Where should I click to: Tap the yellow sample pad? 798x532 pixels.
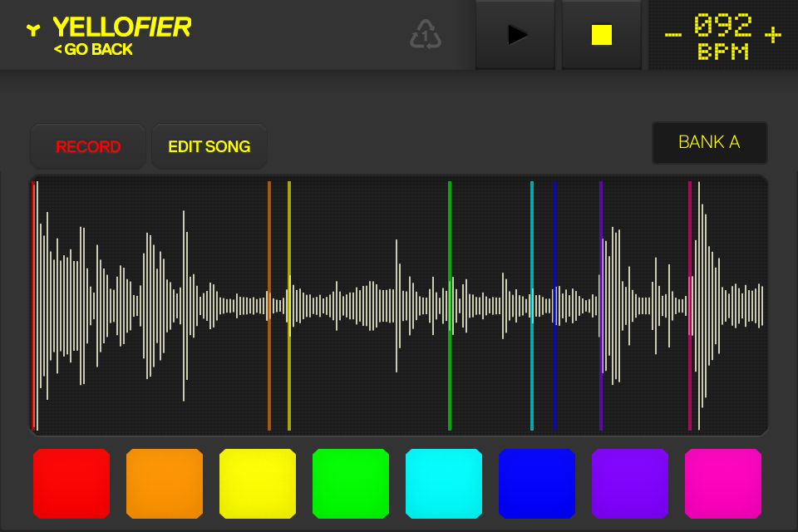(258, 483)
